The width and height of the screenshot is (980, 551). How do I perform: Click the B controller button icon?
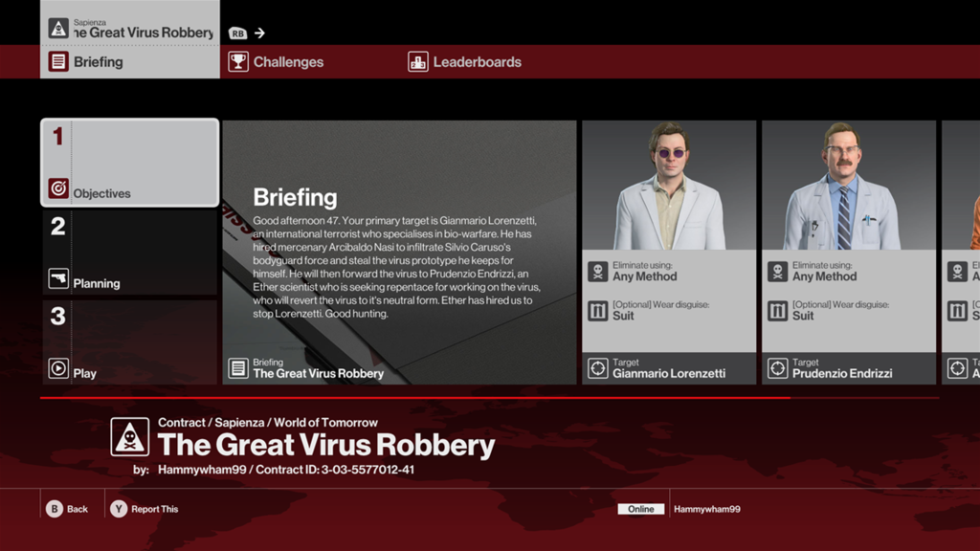[x=55, y=509]
